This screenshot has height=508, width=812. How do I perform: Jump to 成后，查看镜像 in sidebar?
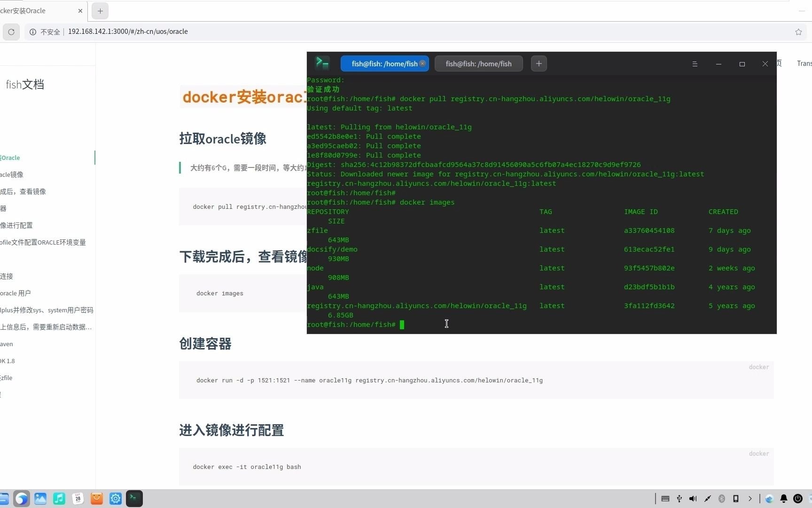click(23, 191)
